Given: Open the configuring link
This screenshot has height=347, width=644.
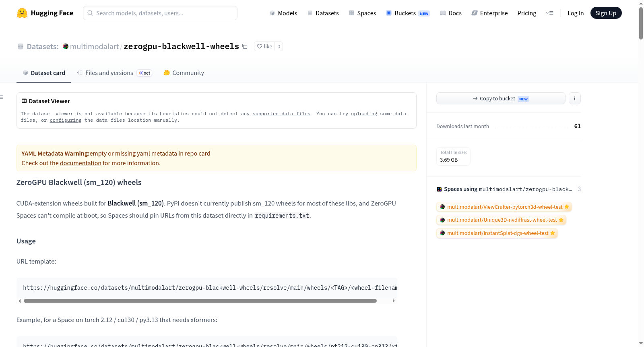Looking at the screenshot, I should pos(66,120).
